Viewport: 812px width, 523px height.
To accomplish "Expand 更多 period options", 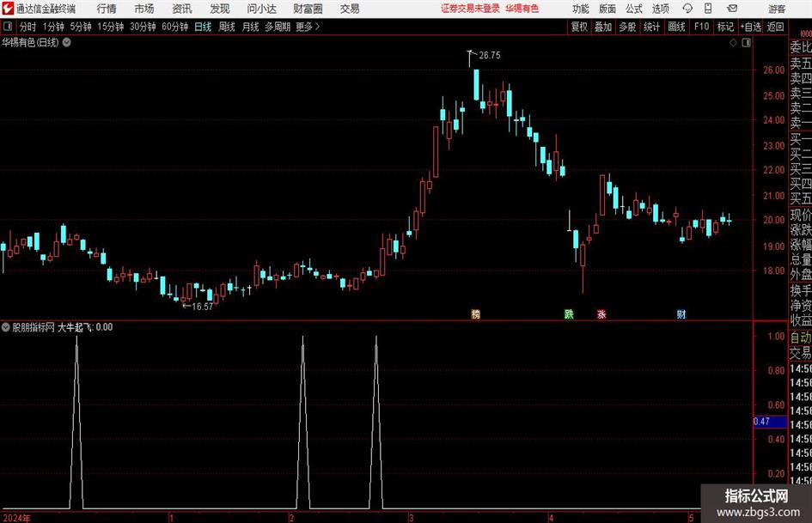I will (308, 27).
